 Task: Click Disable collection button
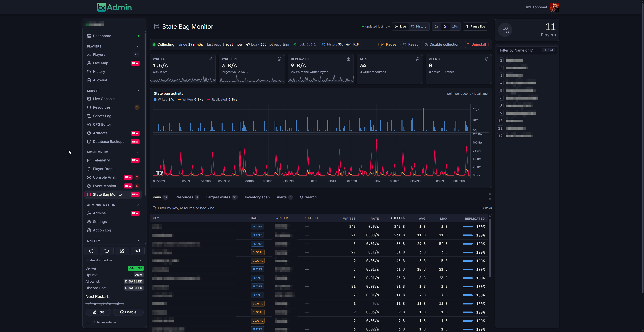[442, 44]
